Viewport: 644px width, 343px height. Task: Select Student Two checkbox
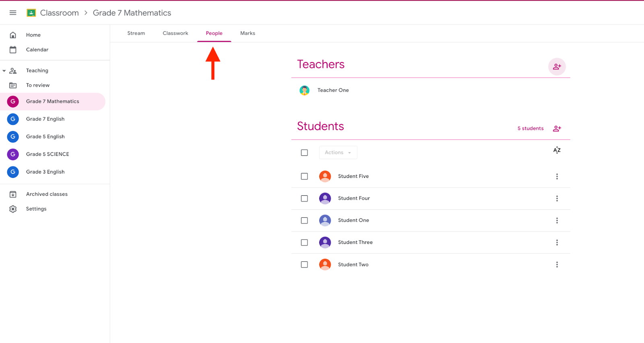click(x=304, y=264)
